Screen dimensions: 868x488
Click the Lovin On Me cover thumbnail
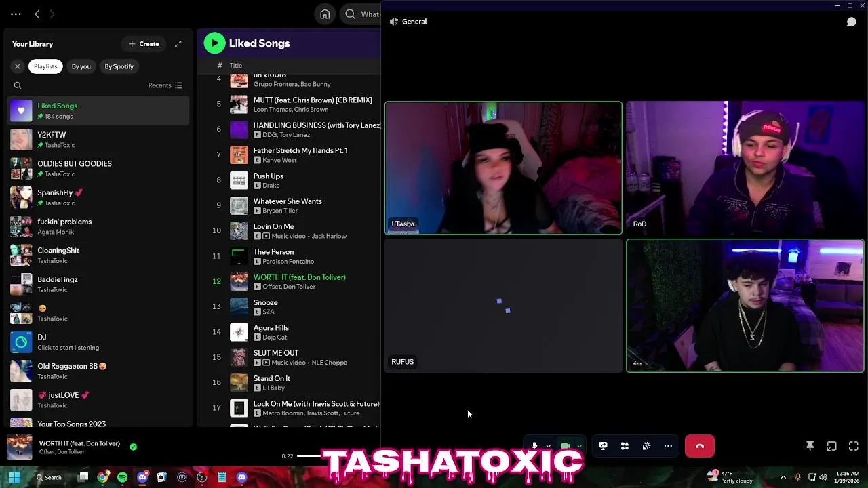(239, 230)
